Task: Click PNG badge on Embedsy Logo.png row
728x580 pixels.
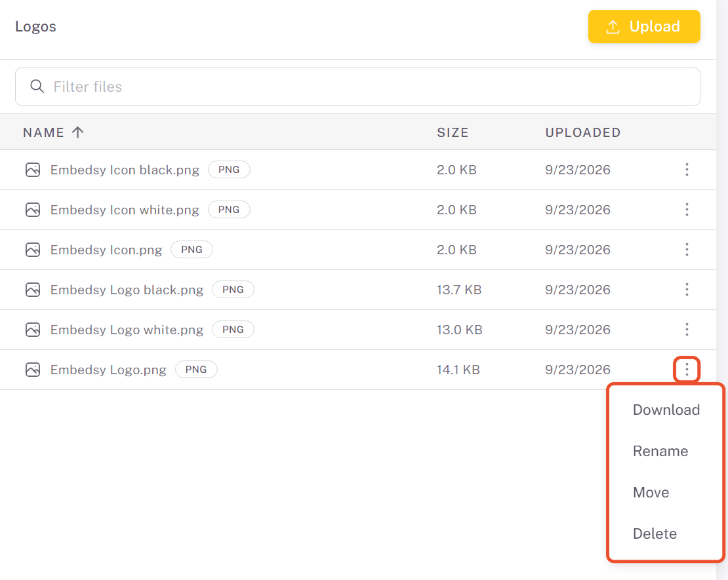Action: click(196, 370)
